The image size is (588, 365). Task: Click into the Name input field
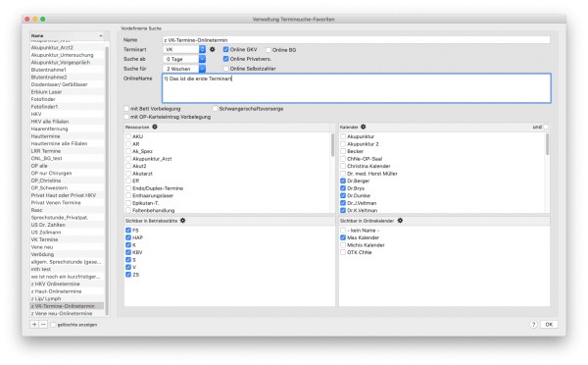click(357, 40)
